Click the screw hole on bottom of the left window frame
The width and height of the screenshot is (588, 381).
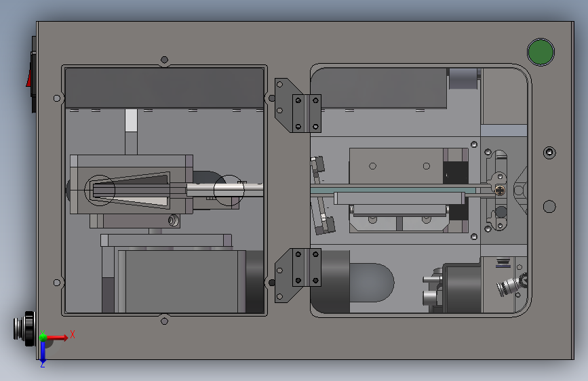(x=164, y=321)
